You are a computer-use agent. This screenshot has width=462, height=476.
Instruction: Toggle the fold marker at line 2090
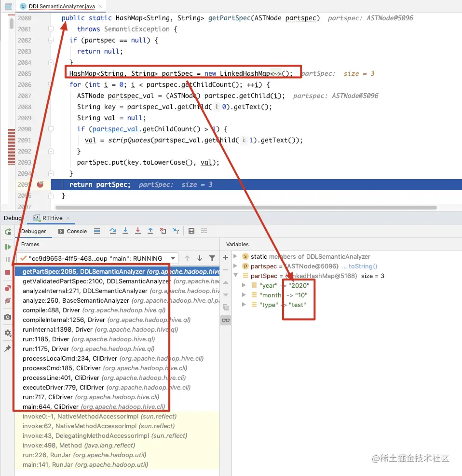pos(51,129)
